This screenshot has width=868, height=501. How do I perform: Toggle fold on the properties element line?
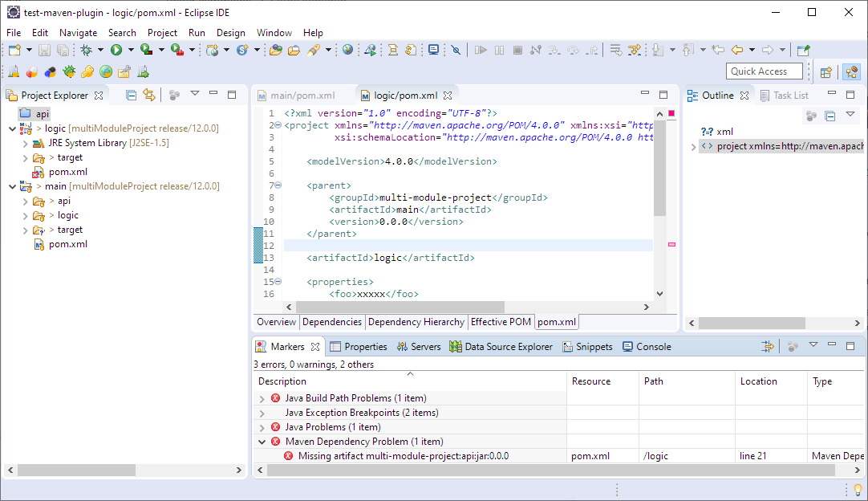pyautogui.click(x=278, y=282)
